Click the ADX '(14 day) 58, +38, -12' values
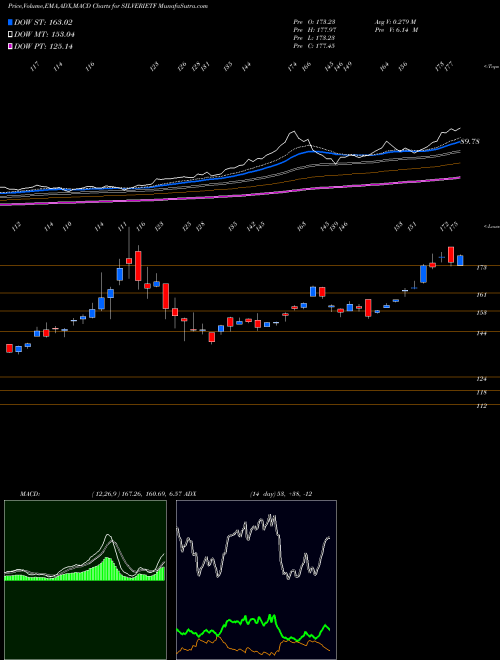 pyautogui.click(x=280, y=494)
